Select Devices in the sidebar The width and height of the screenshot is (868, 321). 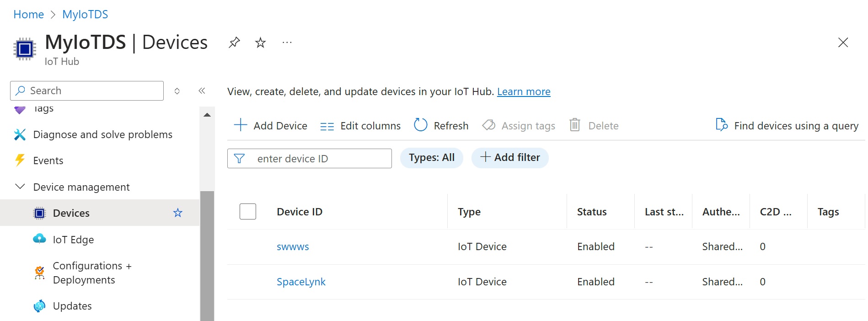point(100,213)
